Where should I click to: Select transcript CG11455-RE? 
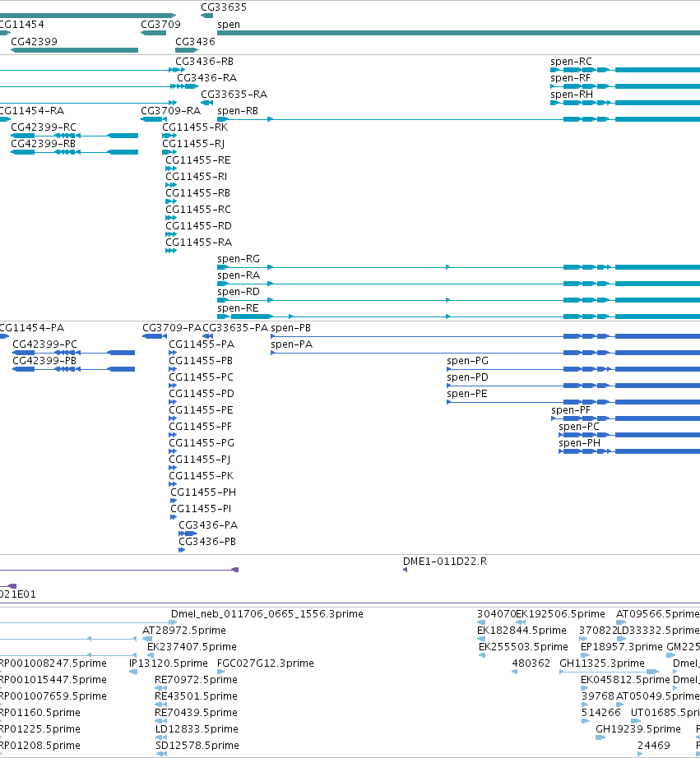(x=198, y=160)
